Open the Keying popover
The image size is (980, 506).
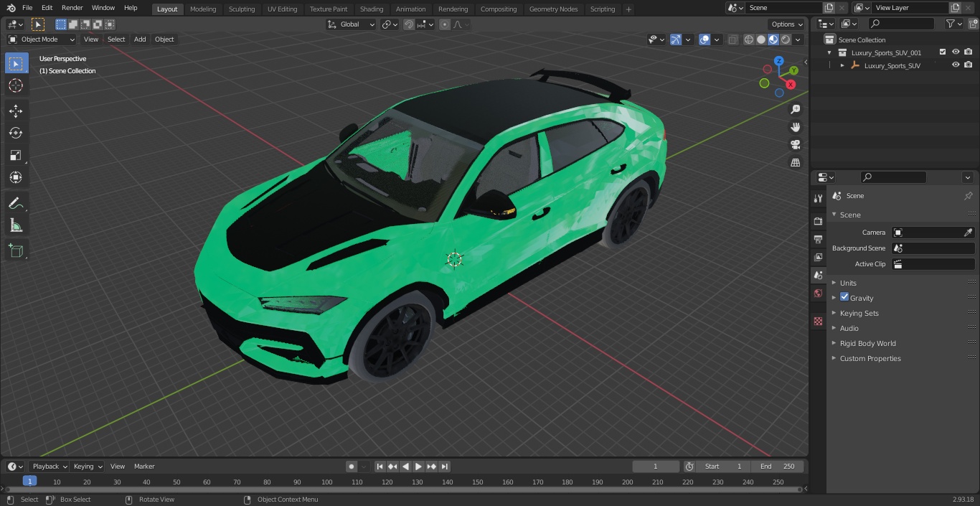coord(88,467)
